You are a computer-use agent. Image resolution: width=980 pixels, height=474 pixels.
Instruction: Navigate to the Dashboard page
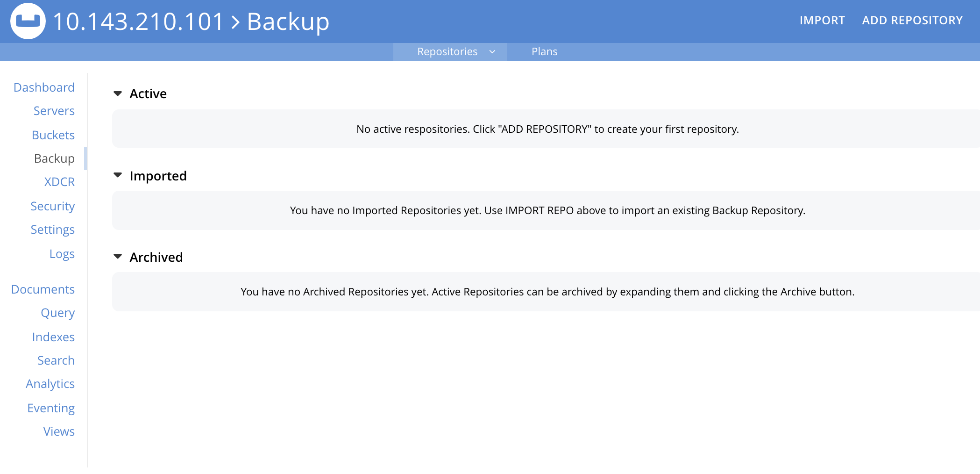pyautogui.click(x=44, y=87)
